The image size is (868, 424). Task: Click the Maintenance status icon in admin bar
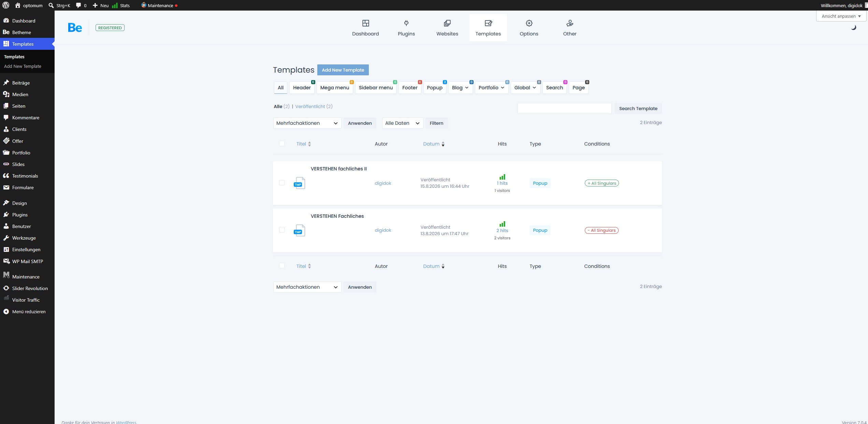click(x=144, y=5)
